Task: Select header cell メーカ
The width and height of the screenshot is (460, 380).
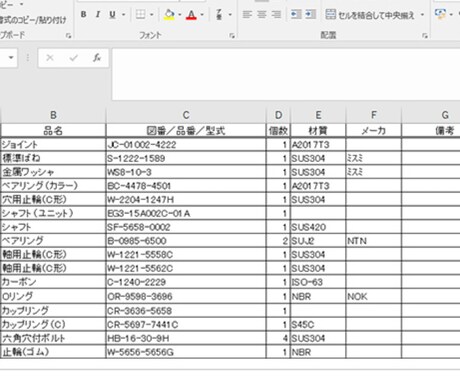Action: coord(374,131)
